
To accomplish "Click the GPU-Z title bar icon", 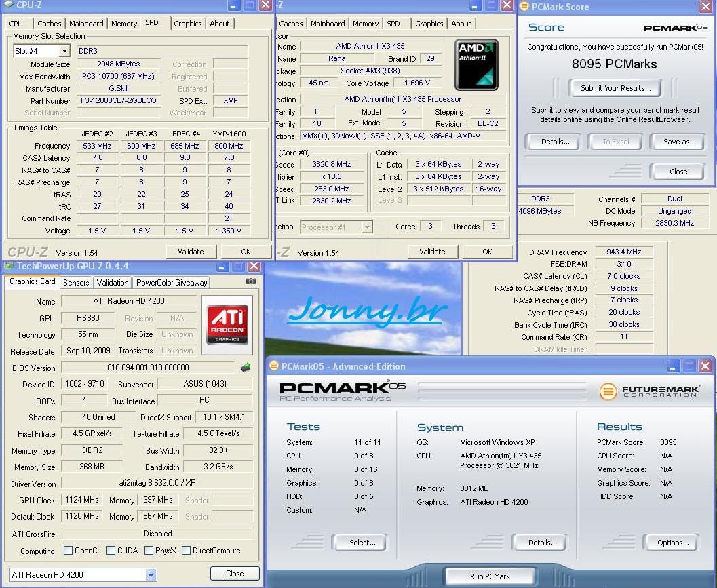I will click(x=8, y=266).
